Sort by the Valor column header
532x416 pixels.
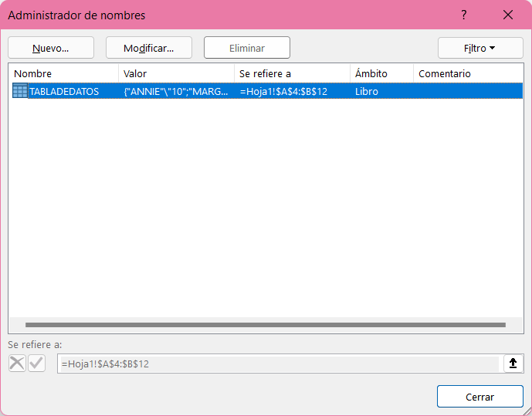point(176,73)
